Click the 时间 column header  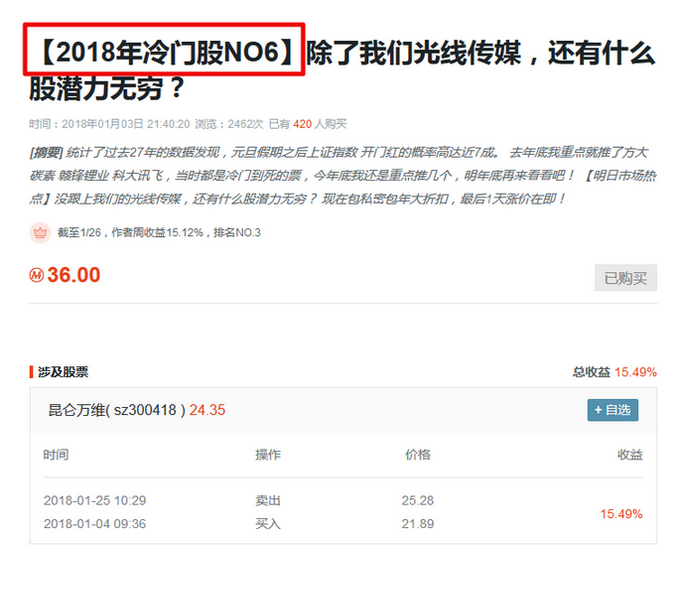click(56, 455)
